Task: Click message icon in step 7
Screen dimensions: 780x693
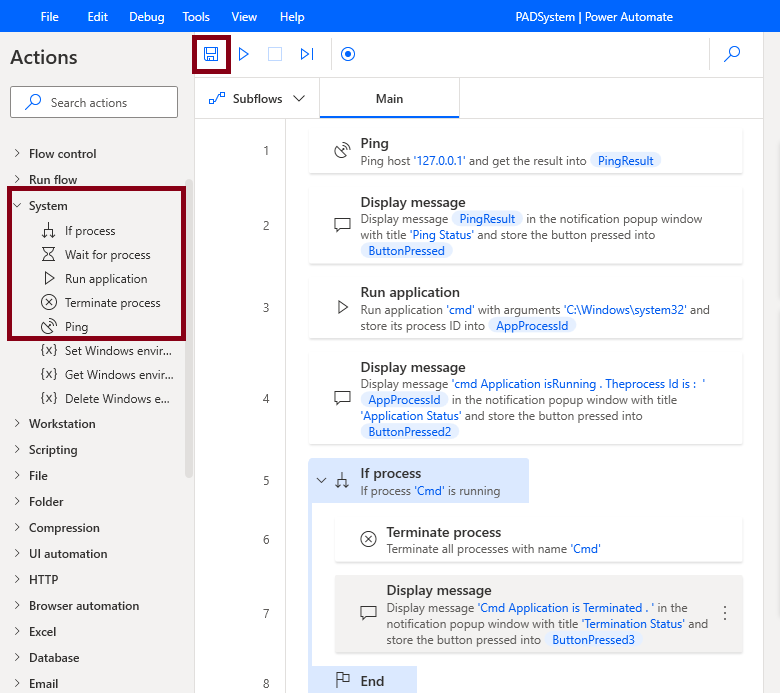Action: (x=368, y=613)
